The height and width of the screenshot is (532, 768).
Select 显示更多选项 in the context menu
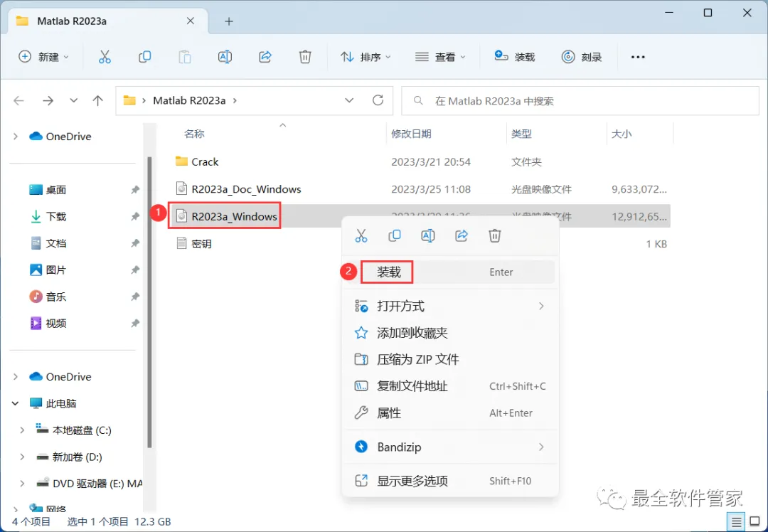[450, 482]
